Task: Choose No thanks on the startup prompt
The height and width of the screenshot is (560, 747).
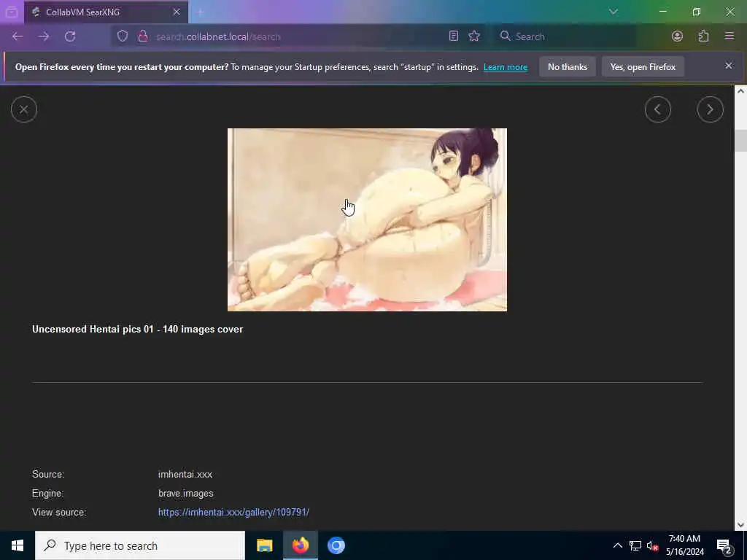Action: [x=568, y=67]
